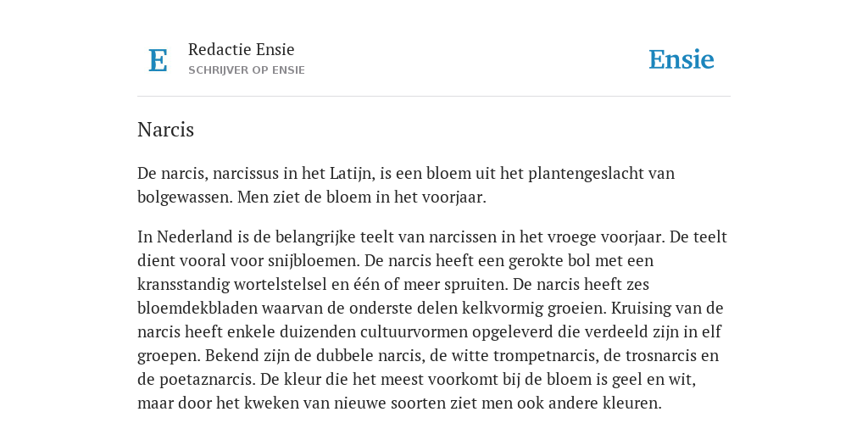Viewport: 868px width, 434px height.
Task: Open Redactie Ensie author name
Action: coord(241,49)
